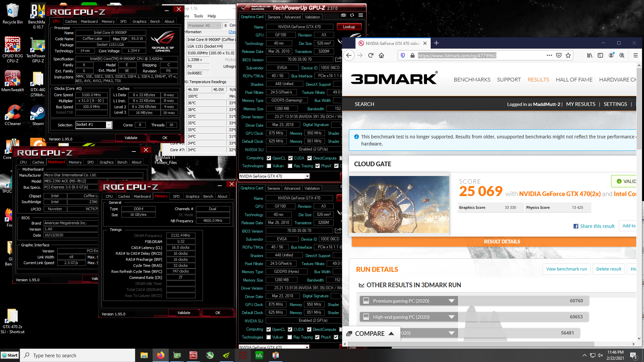Click Delete result button

pyautogui.click(x=609, y=269)
